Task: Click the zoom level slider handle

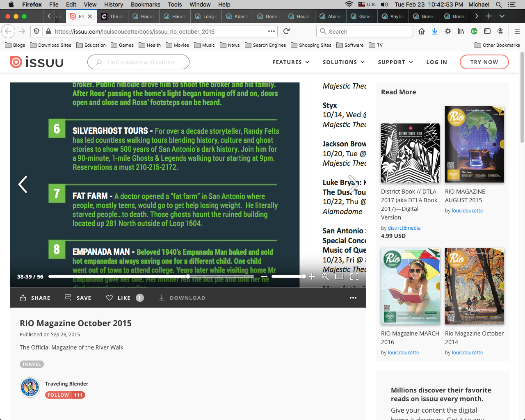Action: coord(304,276)
